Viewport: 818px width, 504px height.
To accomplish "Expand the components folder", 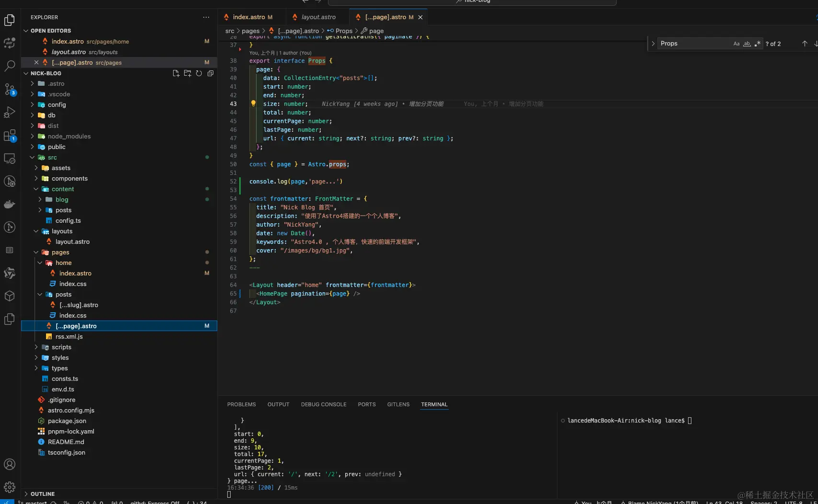I will [70, 179].
